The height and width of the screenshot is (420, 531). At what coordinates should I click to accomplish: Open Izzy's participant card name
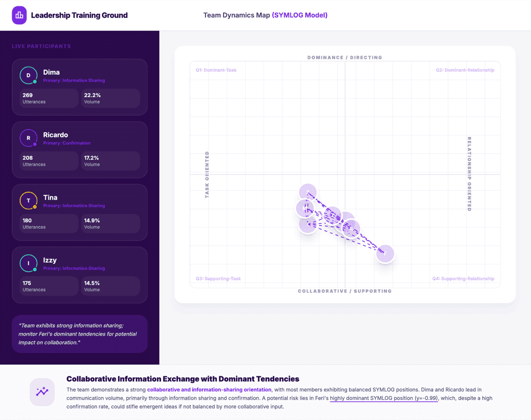click(x=50, y=260)
